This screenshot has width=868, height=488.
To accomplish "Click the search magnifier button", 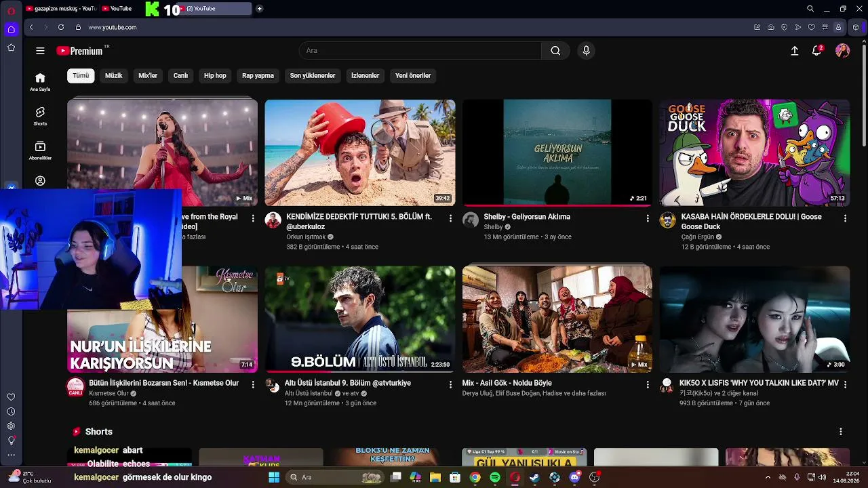I will click(555, 51).
